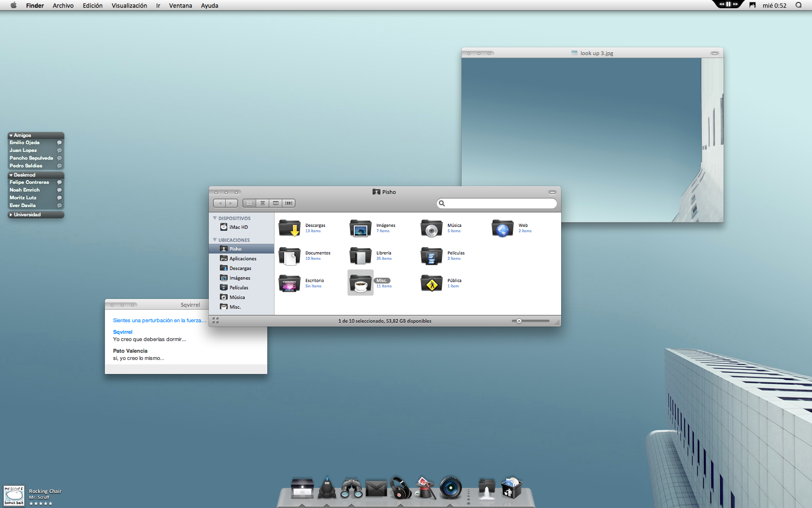Switch Finder to Cover Flow view
812x508 pixels.
click(x=289, y=203)
